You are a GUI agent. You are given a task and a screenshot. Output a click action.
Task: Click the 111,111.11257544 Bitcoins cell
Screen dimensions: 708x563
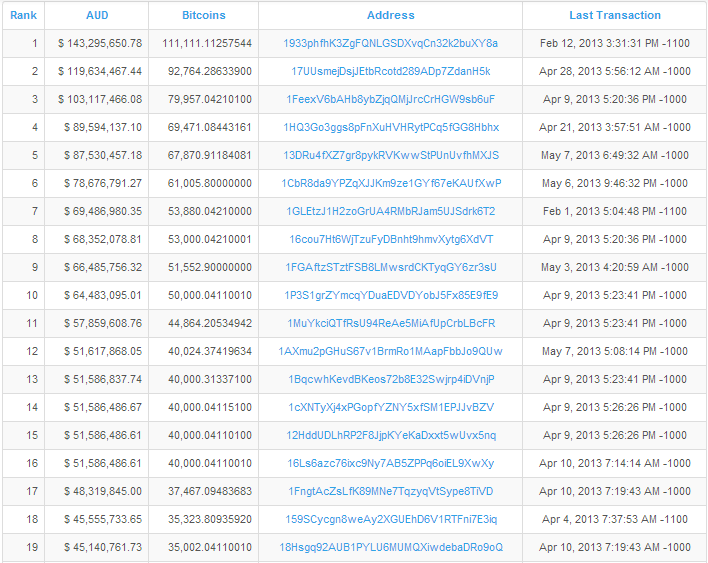pyautogui.click(x=206, y=44)
